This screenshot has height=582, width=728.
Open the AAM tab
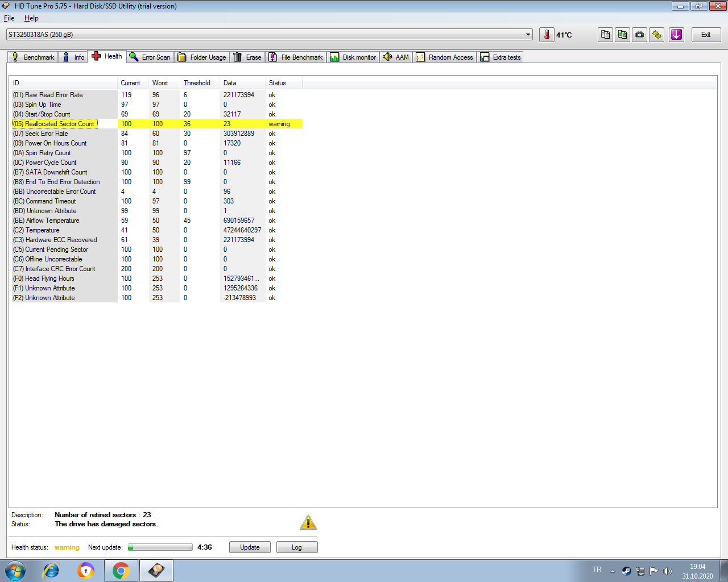[x=396, y=57]
